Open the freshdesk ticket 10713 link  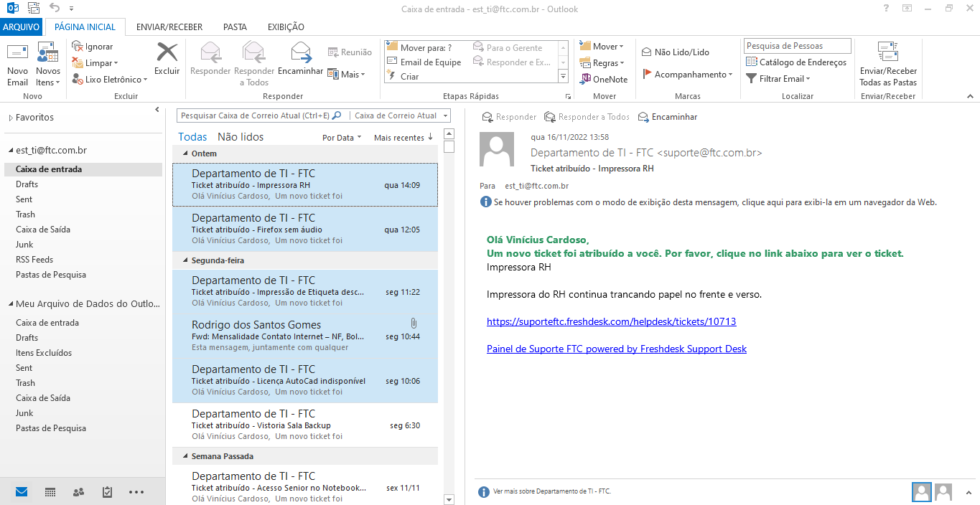coord(611,322)
